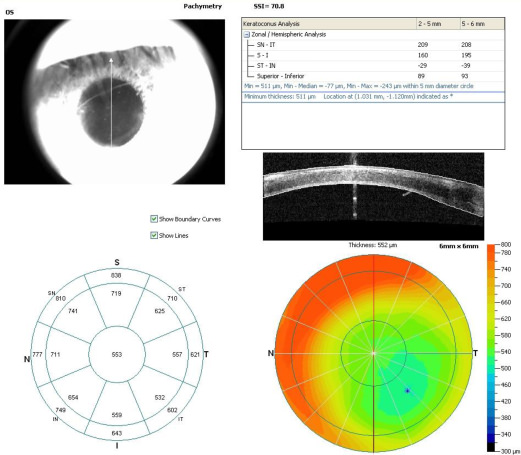The width and height of the screenshot is (521, 455).
Task: Click the superior 719 sector value
Action: coord(116,294)
